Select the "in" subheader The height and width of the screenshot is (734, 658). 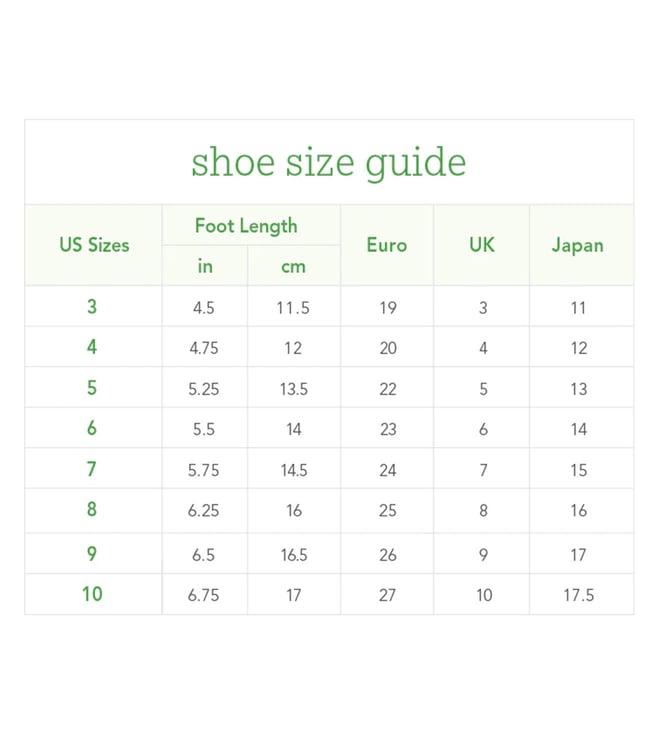tap(205, 266)
